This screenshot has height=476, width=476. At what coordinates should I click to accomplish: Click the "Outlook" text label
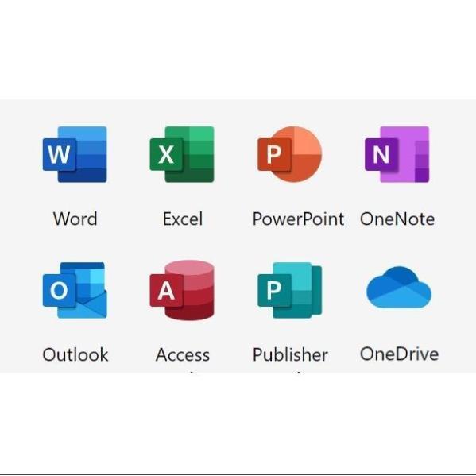click(75, 354)
